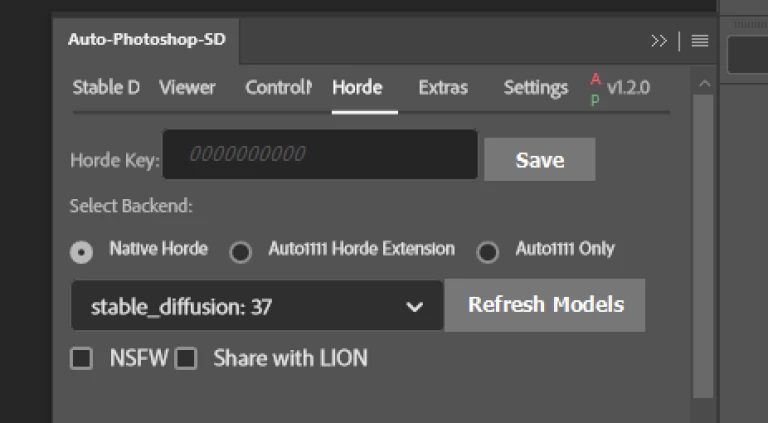Click the panel's vertical scrollbar track
This screenshot has width=768, height=423.
click(704, 246)
